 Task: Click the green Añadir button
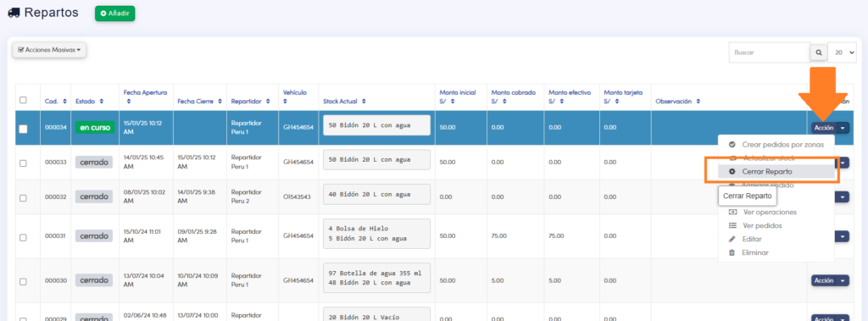[x=115, y=14]
